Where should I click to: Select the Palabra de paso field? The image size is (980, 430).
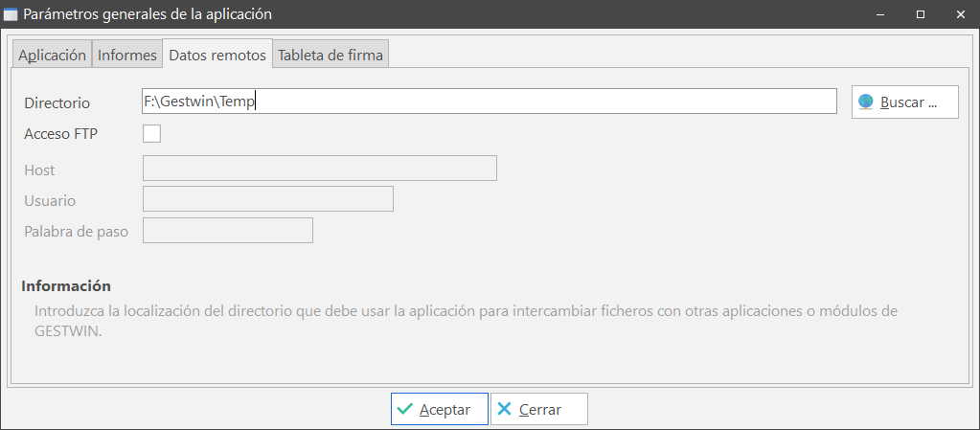[227, 231]
